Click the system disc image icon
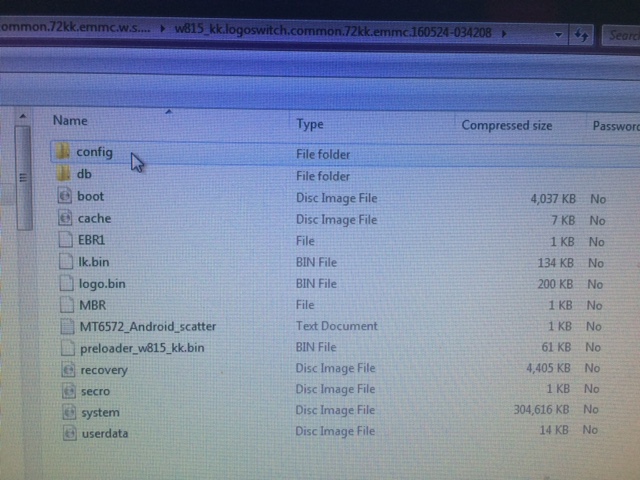This screenshot has width=640, height=480. [69, 412]
